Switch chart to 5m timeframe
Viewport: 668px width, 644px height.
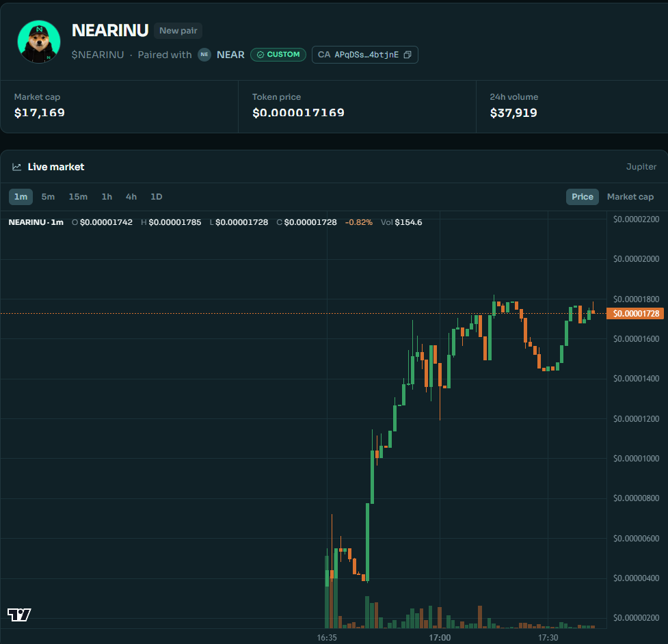[x=48, y=197]
